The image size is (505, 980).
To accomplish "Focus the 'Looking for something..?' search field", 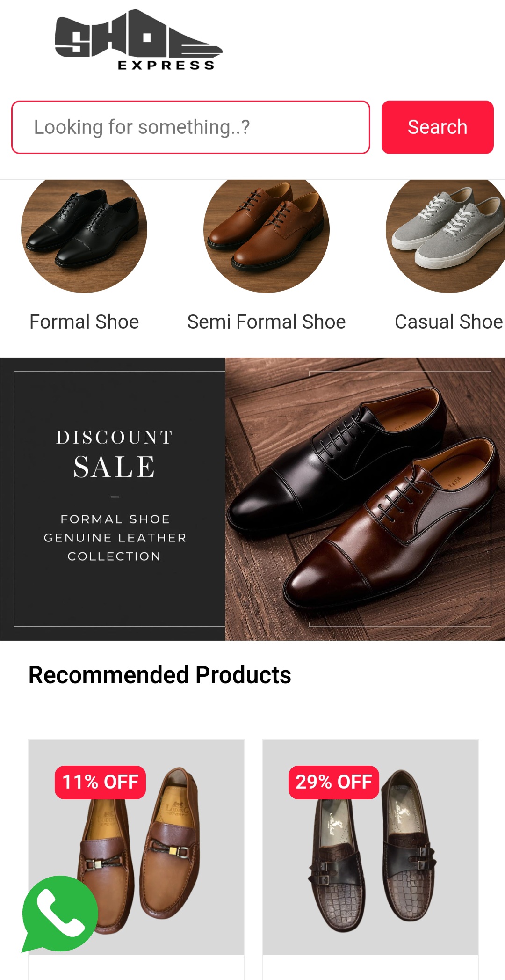I will point(191,127).
